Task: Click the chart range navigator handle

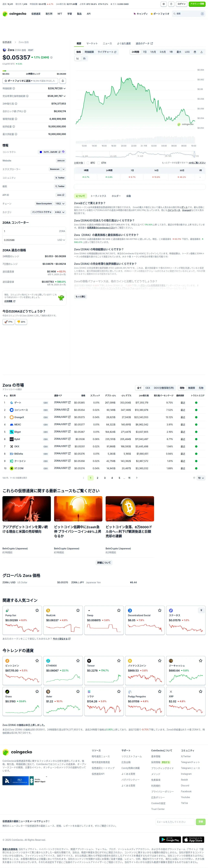Action: pyautogui.click(x=194, y=154)
